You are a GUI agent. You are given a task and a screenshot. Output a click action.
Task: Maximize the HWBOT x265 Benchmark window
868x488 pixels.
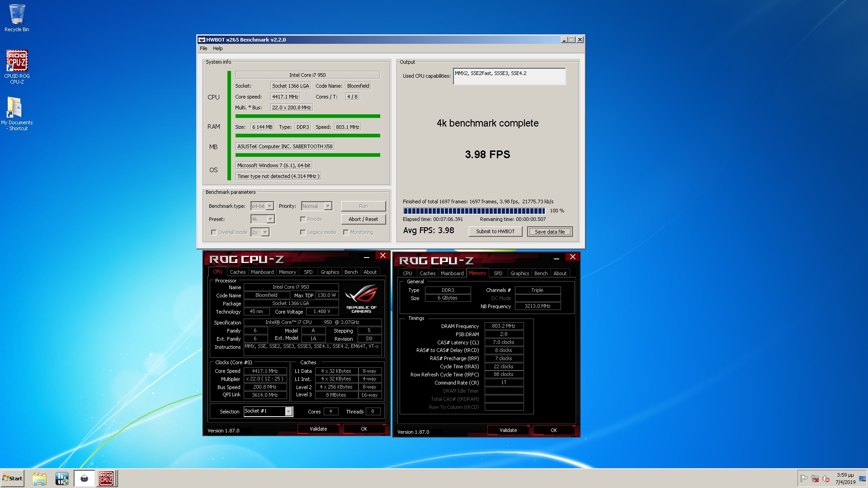(x=572, y=40)
